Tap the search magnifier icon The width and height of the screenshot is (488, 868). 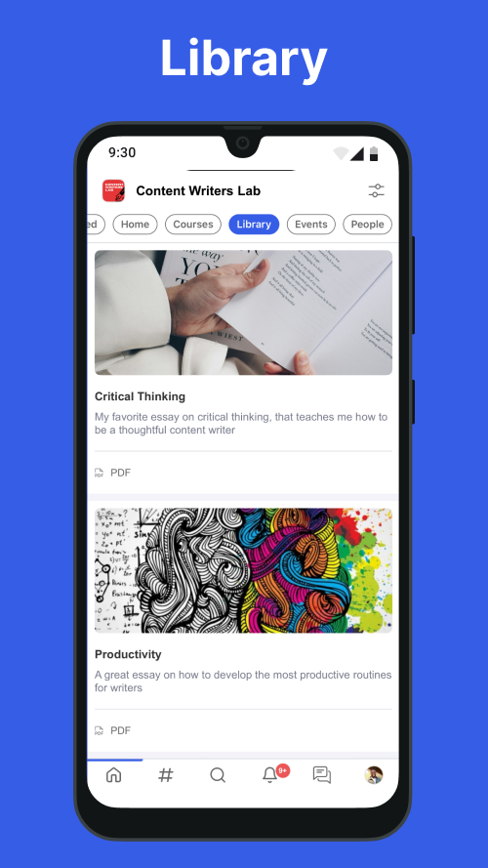(x=218, y=774)
